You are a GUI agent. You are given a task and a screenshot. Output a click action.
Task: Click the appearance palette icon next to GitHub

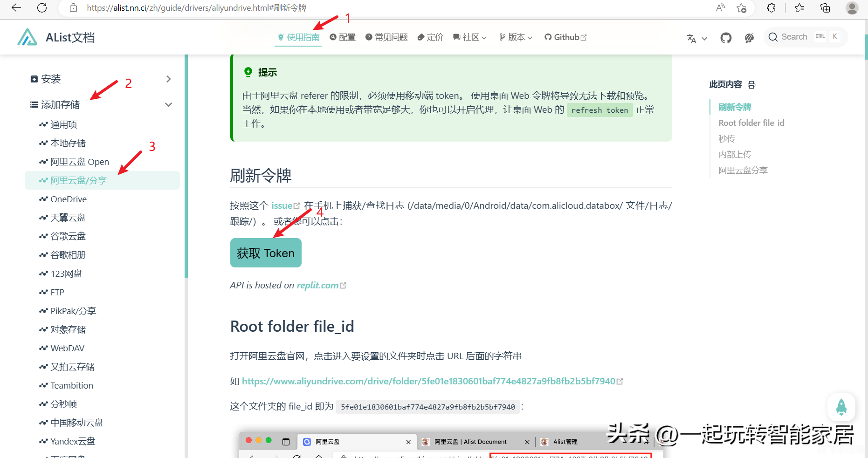tap(749, 38)
